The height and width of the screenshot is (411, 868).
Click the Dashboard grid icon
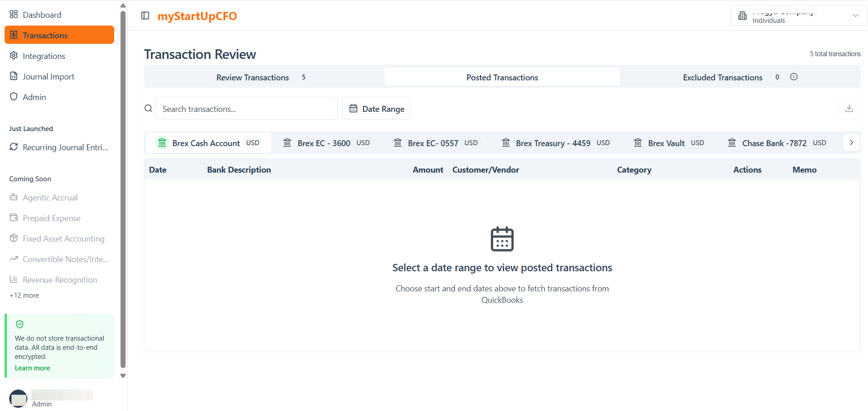(14, 14)
